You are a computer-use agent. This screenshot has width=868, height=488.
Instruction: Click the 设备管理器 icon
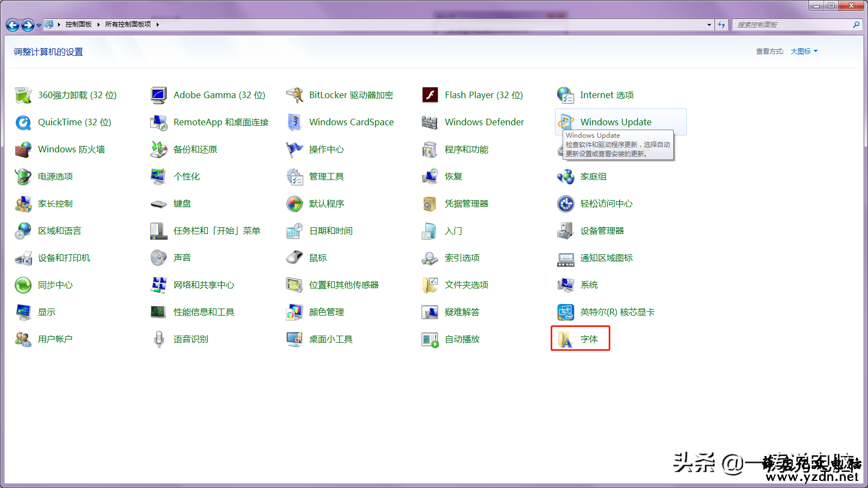click(566, 230)
